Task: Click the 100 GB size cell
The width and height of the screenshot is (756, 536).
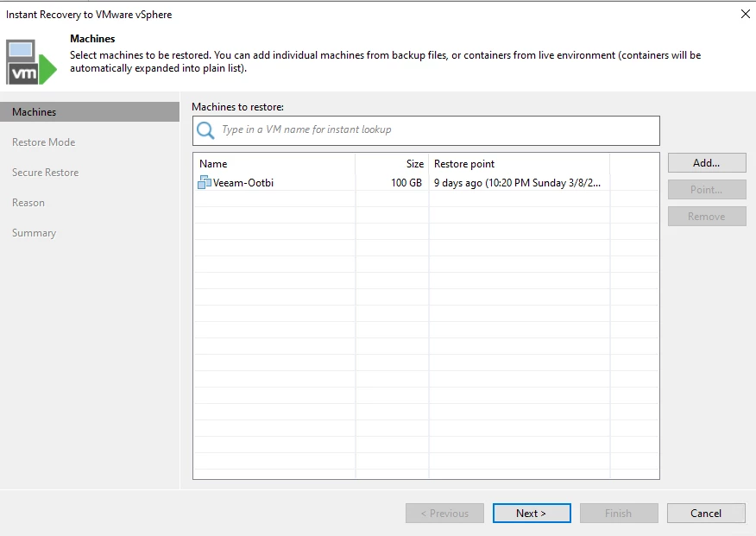Action: coord(406,183)
